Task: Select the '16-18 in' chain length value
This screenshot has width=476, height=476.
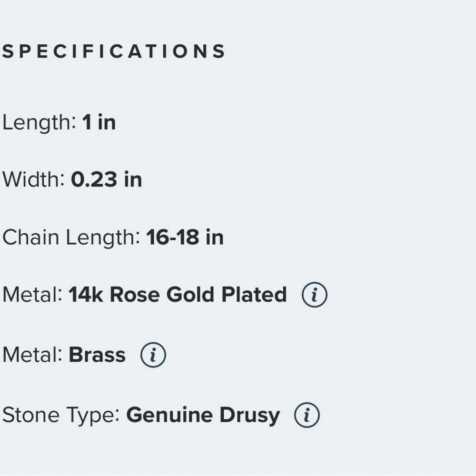Action: pos(185,237)
